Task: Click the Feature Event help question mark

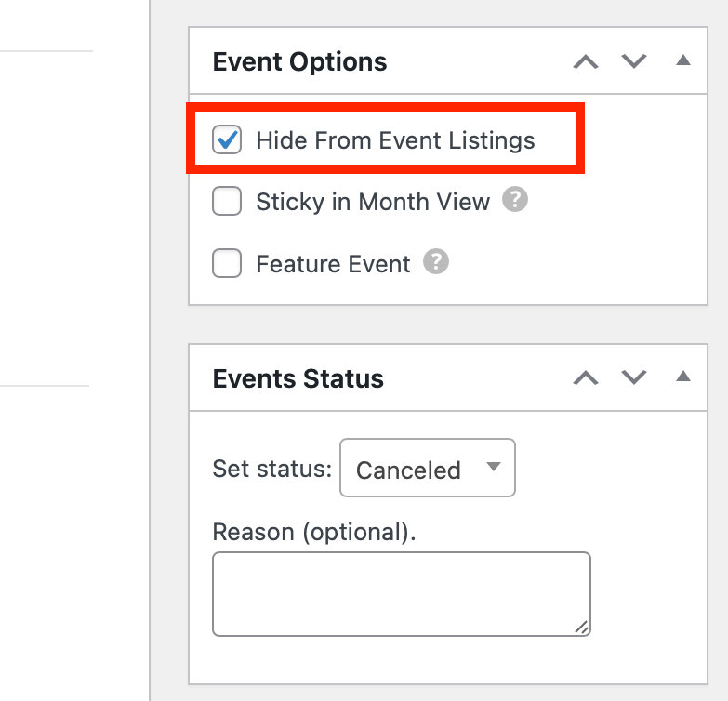Action: click(436, 263)
